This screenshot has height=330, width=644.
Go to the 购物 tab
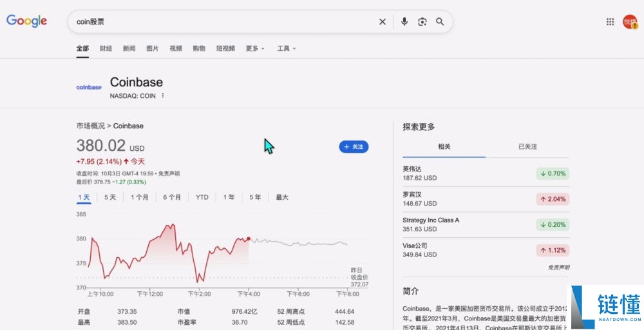[199, 48]
